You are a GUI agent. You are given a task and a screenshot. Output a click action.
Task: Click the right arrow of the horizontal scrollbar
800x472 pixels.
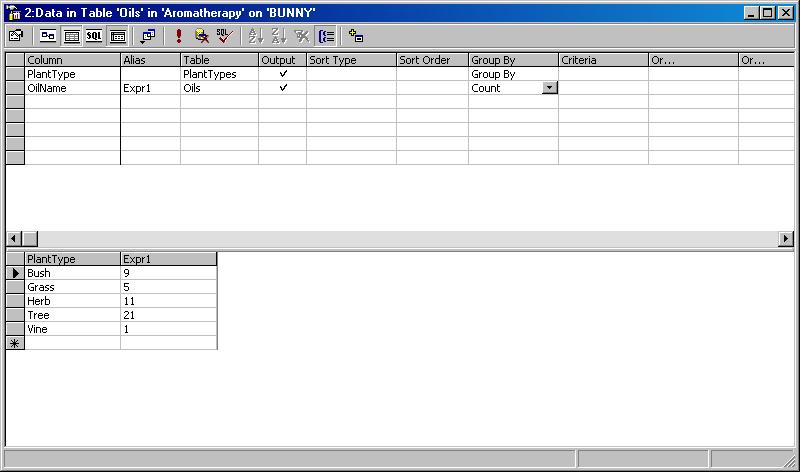pos(786,238)
